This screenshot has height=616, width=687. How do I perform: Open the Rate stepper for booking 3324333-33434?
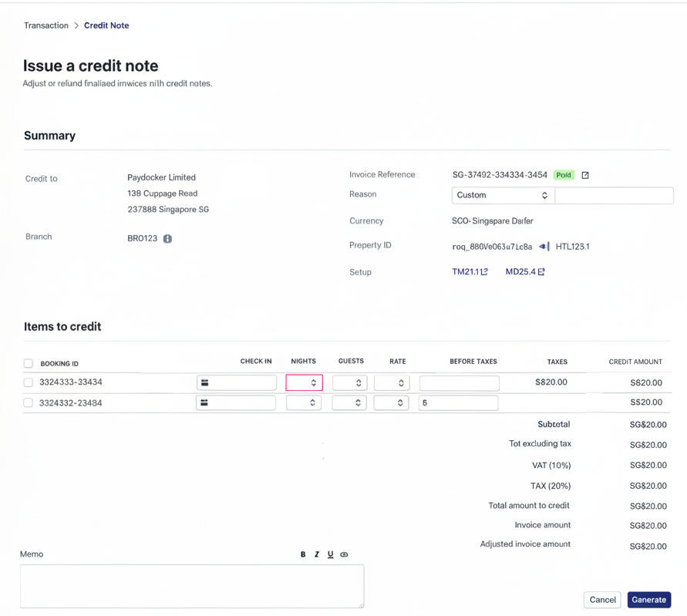pyautogui.click(x=392, y=382)
